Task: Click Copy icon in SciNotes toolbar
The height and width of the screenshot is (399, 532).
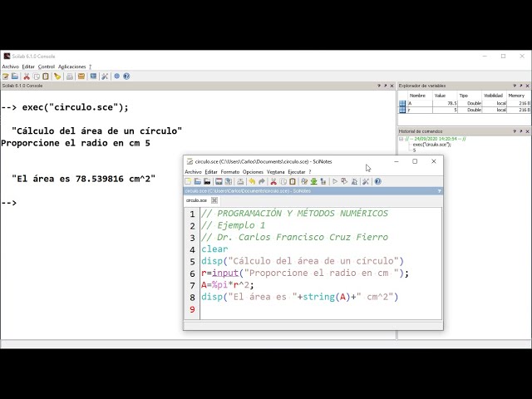Action: tap(283, 181)
